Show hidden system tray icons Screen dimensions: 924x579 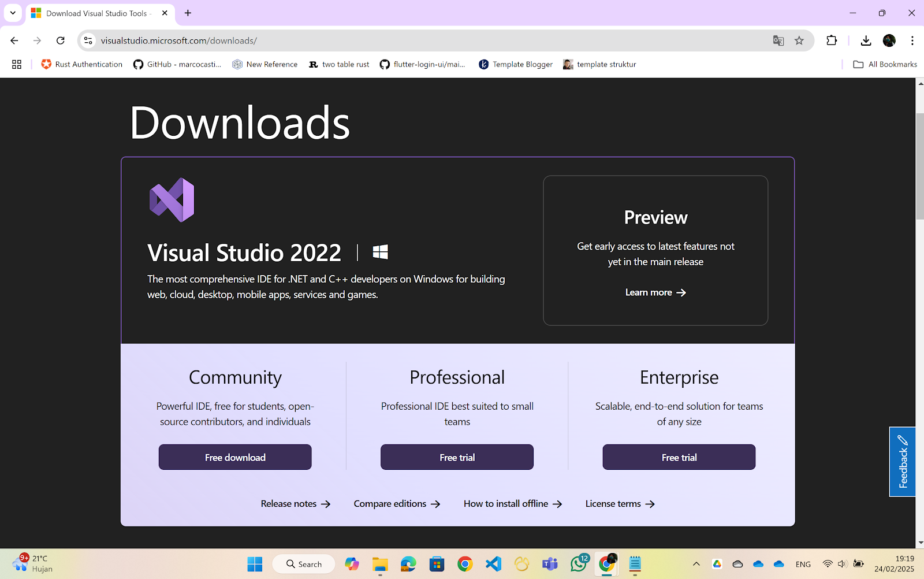point(696,564)
